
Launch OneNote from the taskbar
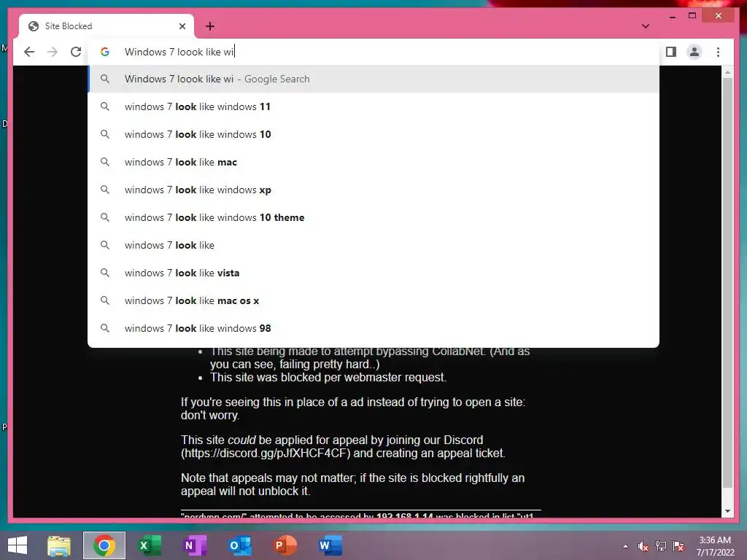[194, 545]
